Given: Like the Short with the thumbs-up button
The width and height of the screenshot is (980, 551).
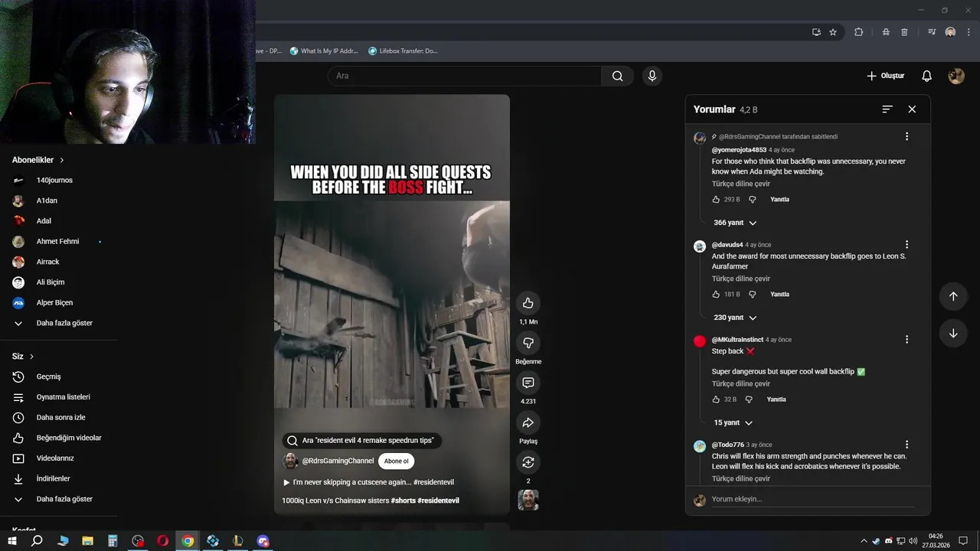Looking at the screenshot, I should coord(528,303).
